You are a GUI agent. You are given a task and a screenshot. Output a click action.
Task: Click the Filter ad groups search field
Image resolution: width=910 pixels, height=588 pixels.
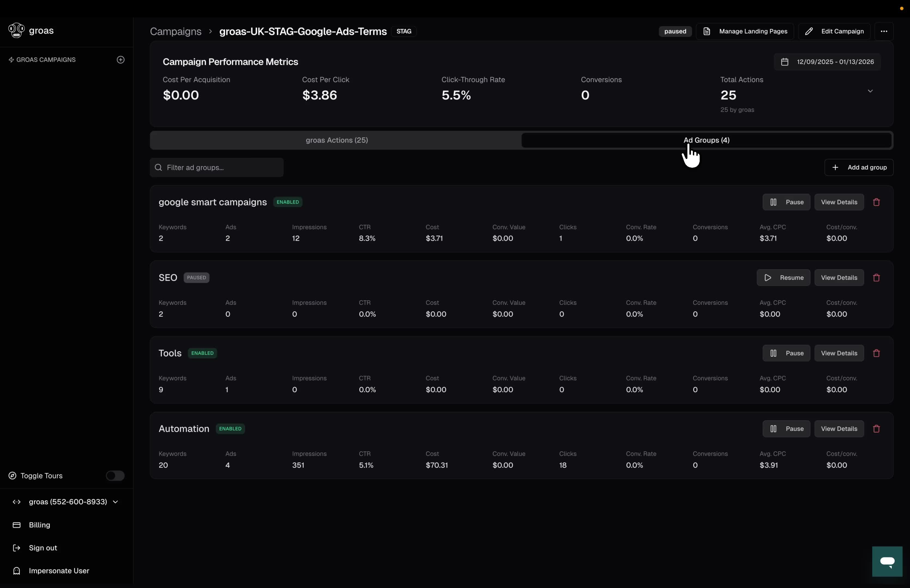click(217, 168)
